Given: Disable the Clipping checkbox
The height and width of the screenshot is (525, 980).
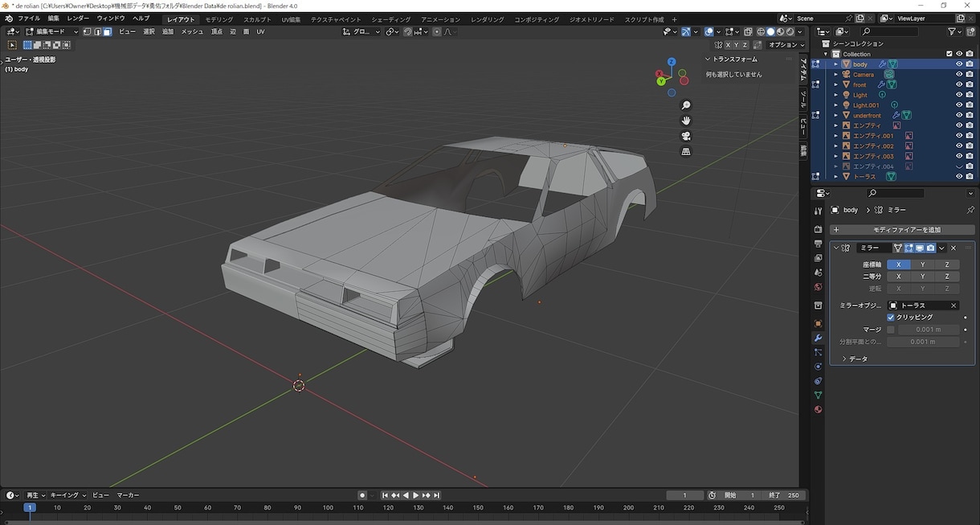Looking at the screenshot, I should pos(891,317).
